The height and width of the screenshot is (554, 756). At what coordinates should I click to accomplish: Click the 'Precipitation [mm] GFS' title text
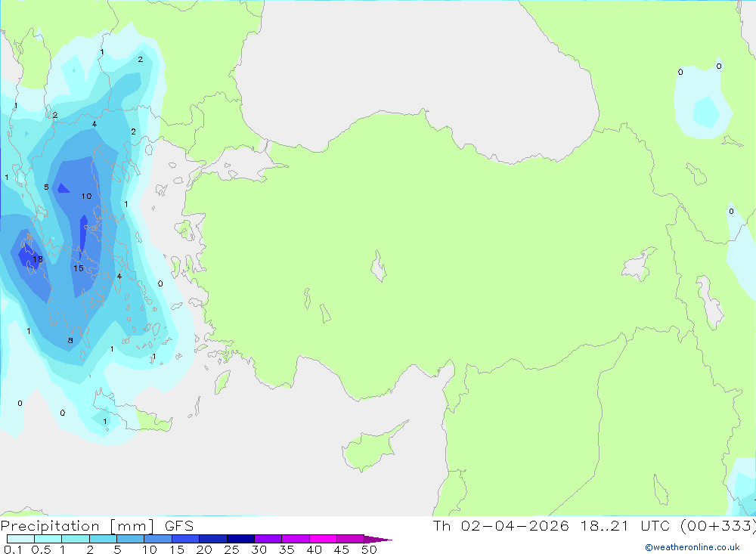click(x=97, y=525)
